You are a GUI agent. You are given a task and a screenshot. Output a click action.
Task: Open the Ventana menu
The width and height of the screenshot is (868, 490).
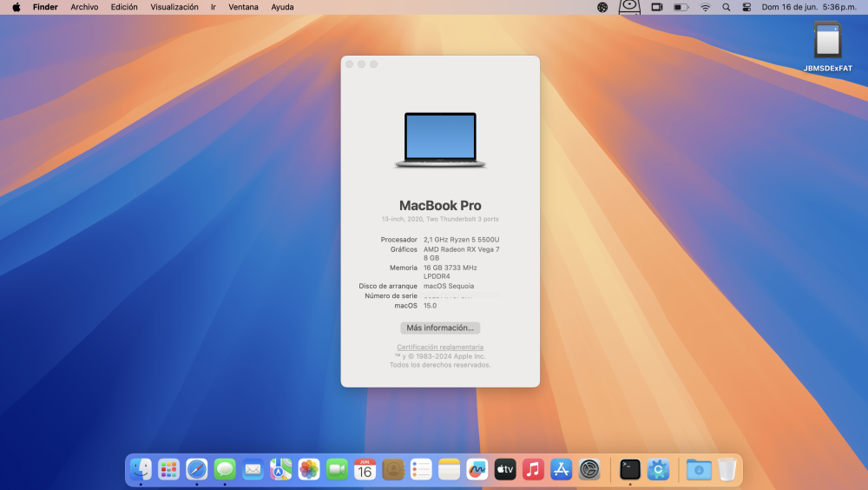tap(244, 7)
